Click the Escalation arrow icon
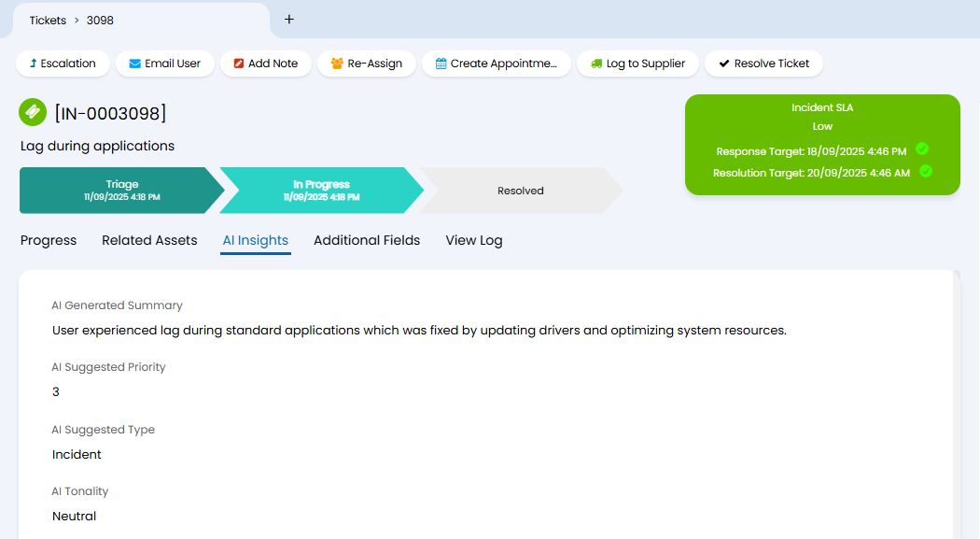The image size is (980, 539). (34, 64)
